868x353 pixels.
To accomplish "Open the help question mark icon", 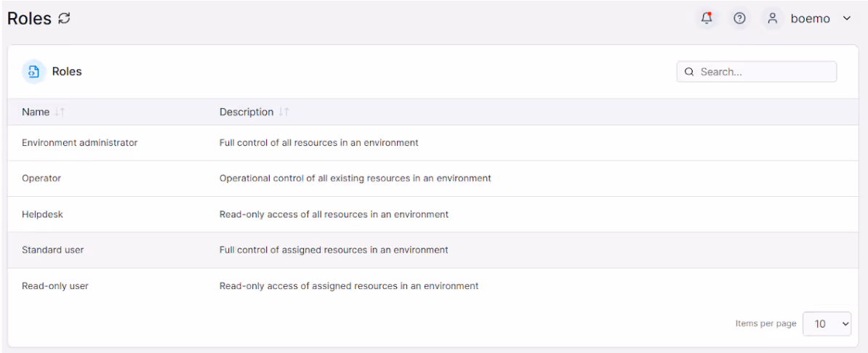I will click(739, 18).
